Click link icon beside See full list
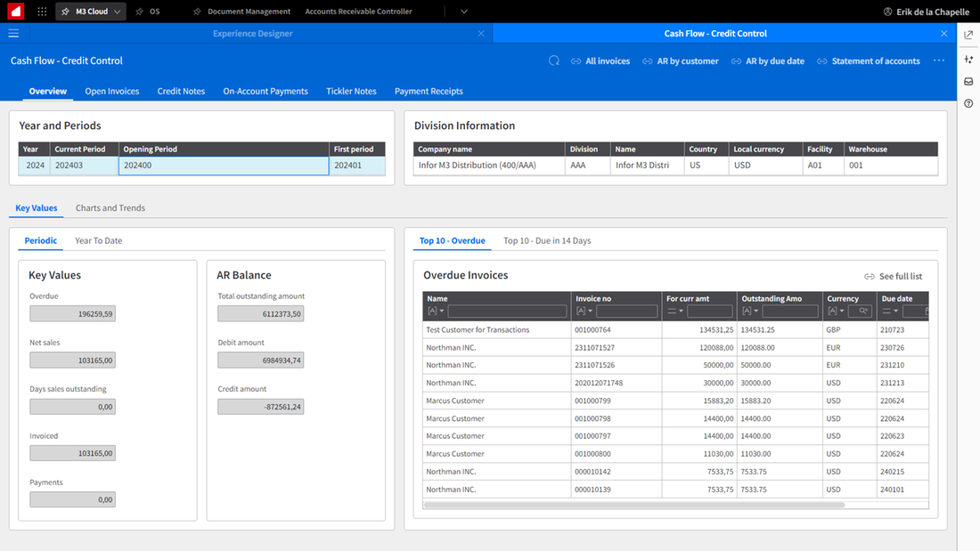The height and width of the screenshot is (551, 980). click(869, 276)
